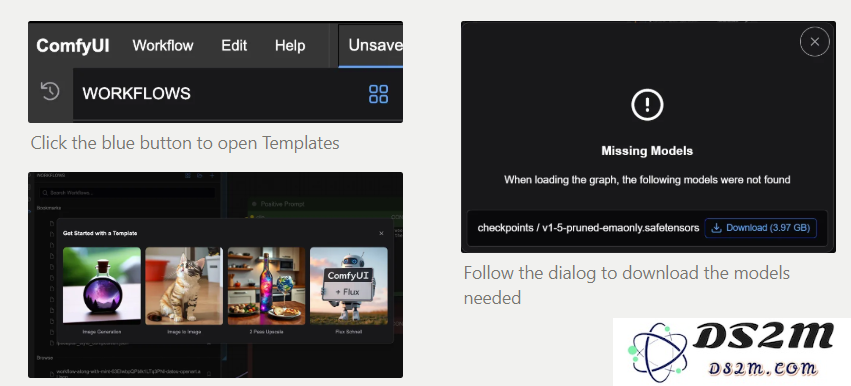Open the Help menu
Screen dimensions: 851x386
(x=290, y=46)
